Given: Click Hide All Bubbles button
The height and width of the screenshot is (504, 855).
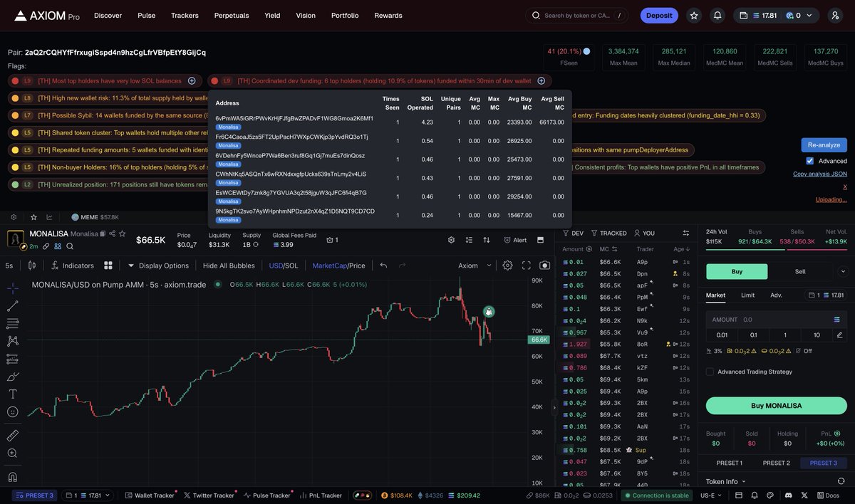Looking at the screenshot, I should pyautogui.click(x=229, y=266).
